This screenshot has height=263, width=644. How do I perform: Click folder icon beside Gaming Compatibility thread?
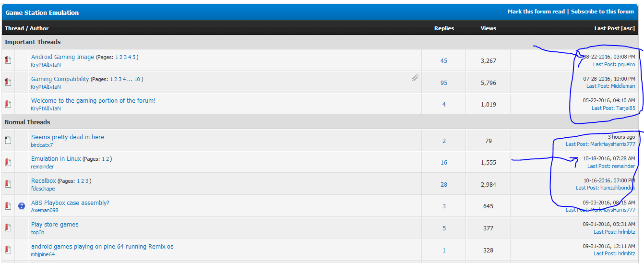pyautogui.click(x=8, y=82)
